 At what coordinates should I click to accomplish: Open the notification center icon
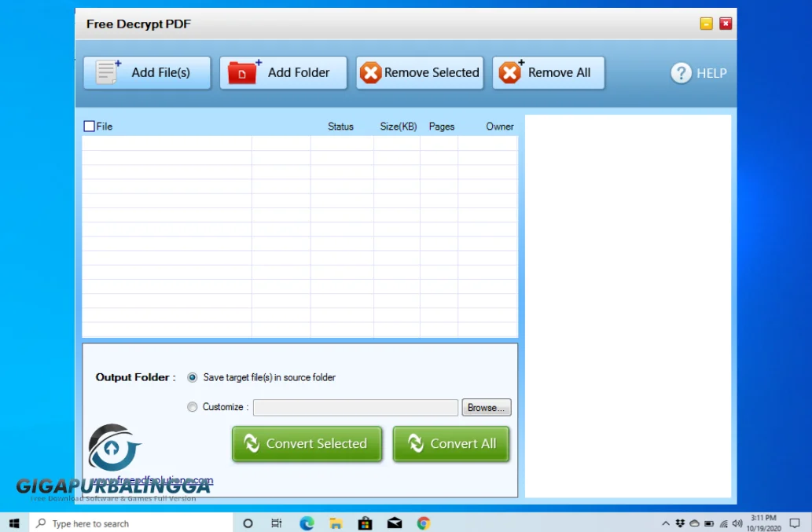tap(795, 523)
